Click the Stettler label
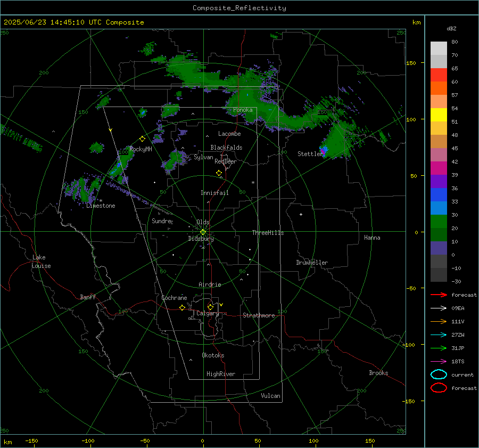This screenshot has width=479, height=448. click(x=310, y=154)
